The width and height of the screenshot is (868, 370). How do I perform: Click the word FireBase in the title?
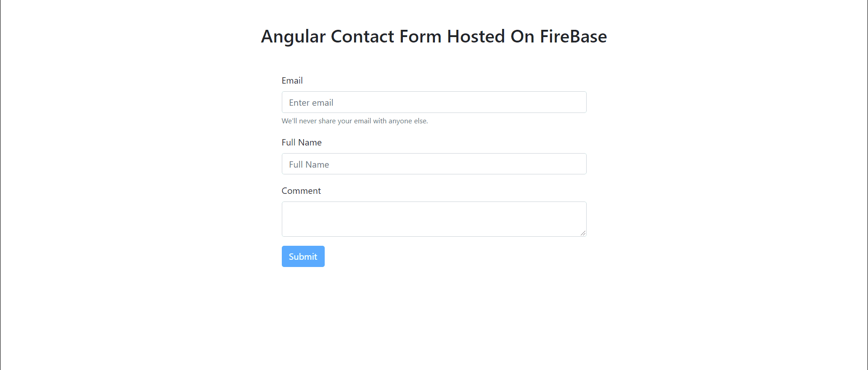click(573, 36)
